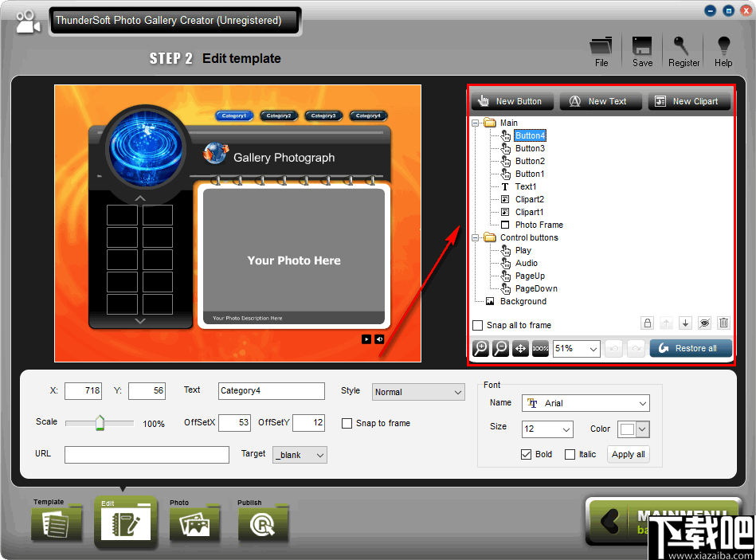Select the New Text tool

600,100
